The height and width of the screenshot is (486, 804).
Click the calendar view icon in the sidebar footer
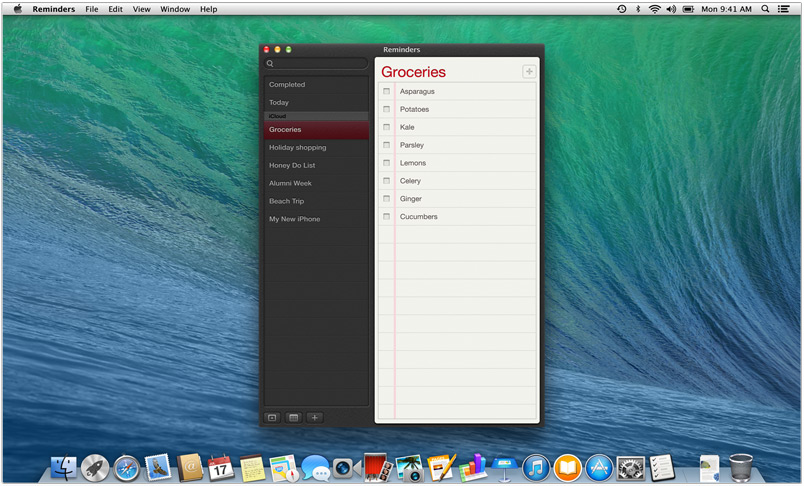point(293,417)
